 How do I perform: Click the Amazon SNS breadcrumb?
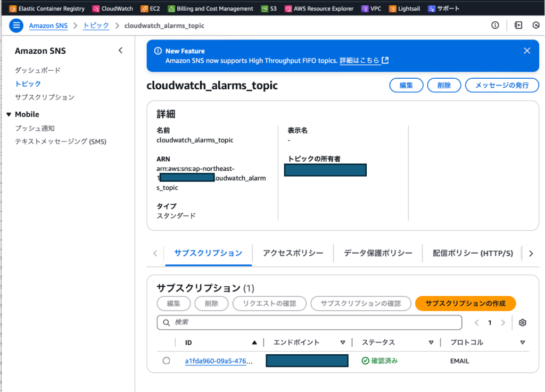48,26
